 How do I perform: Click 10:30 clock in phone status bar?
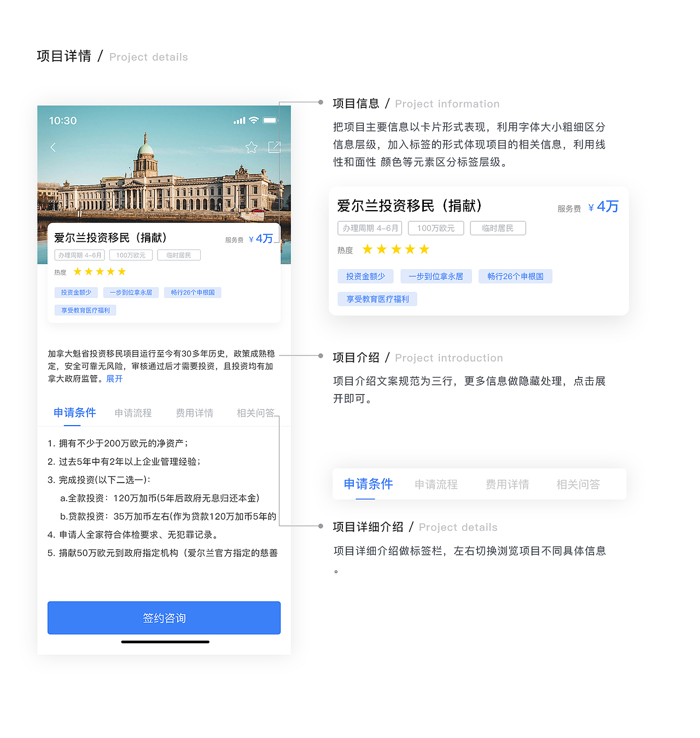63,121
